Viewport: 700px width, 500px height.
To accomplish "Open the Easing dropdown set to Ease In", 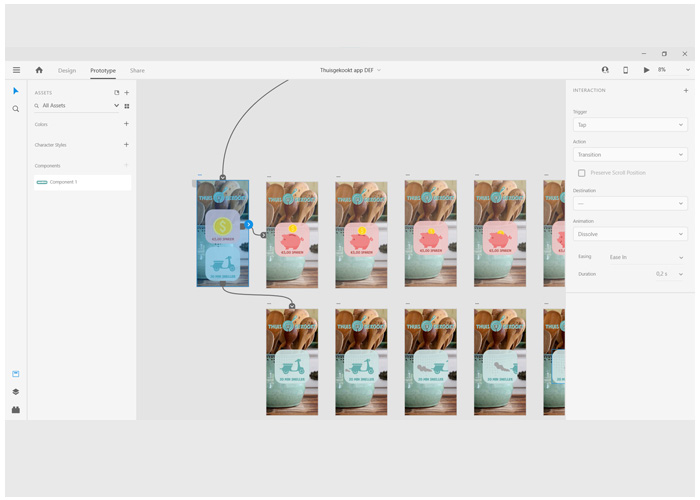I will [646, 257].
